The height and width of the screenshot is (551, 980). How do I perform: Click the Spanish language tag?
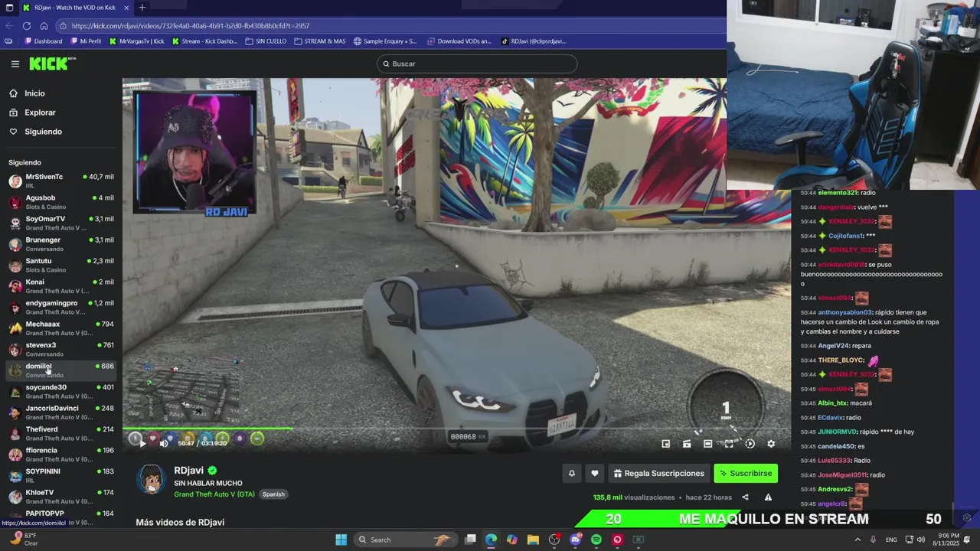[273, 494]
